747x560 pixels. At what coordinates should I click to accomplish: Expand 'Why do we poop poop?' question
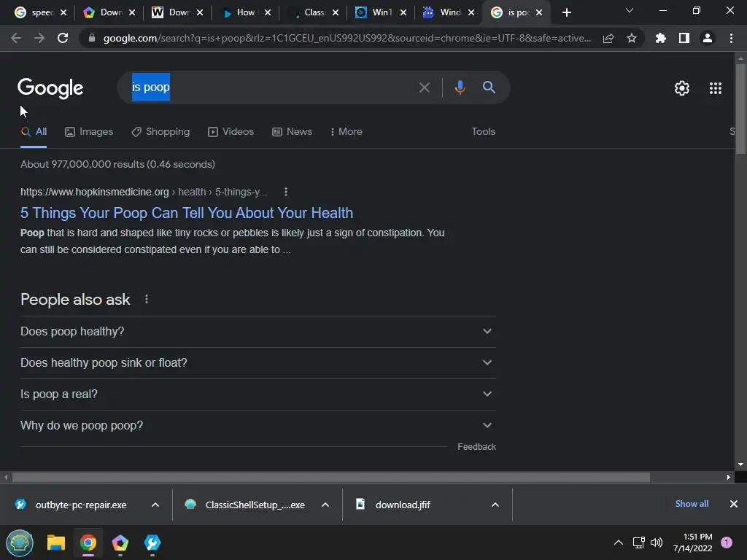point(258,426)
